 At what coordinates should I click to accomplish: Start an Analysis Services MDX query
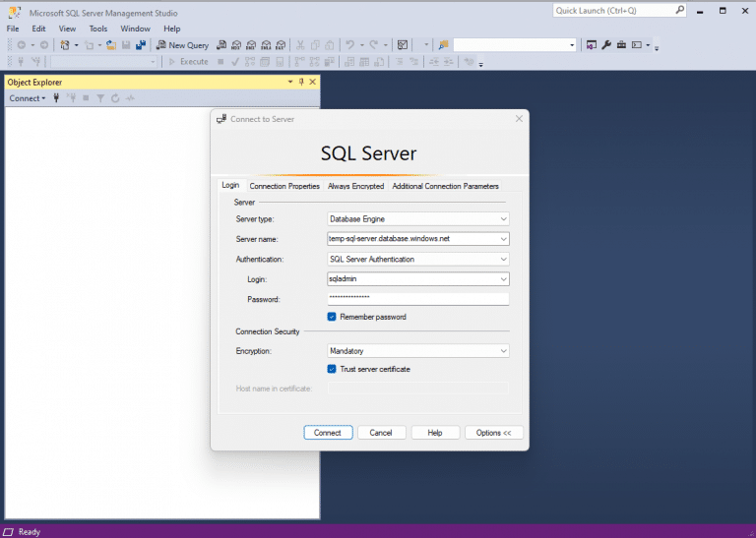(x=236, y=45)
